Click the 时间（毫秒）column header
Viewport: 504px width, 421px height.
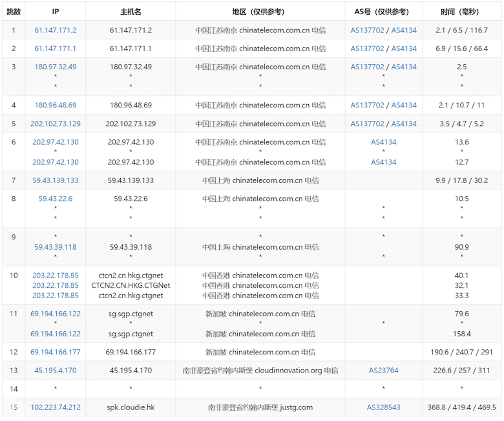pyautogui.click(x=461, y=12)
